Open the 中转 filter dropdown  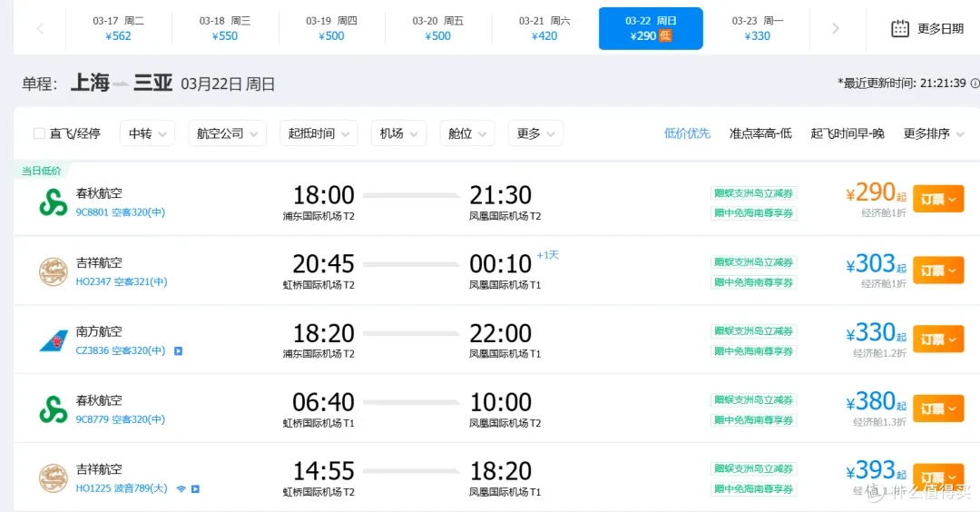coord(147,133)
